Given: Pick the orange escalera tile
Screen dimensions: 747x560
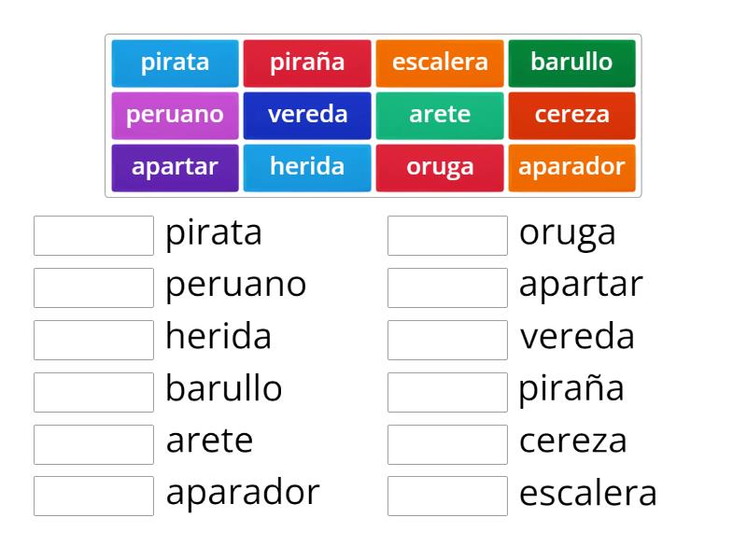Looking at the screenshot, I should pos(440,63).
